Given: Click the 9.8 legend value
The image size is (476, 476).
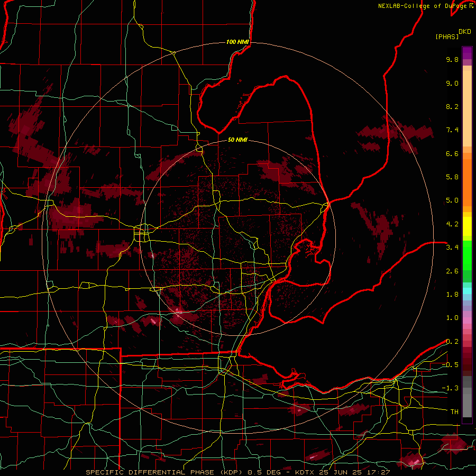Looking at the screenshot, I should click(x=452, y=59).
